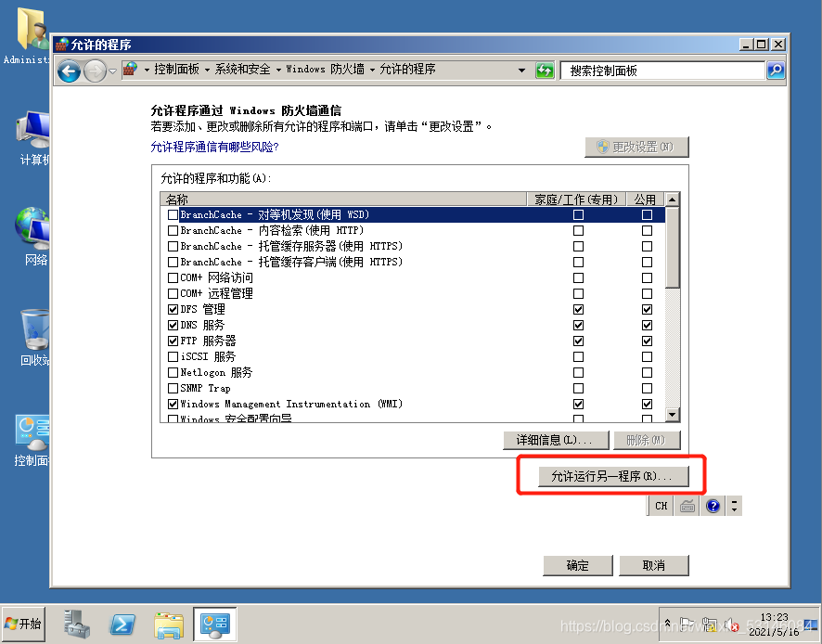Open the address bar history dropdown
The width and height of the screenshot is (822, 644).
[521, 70]
